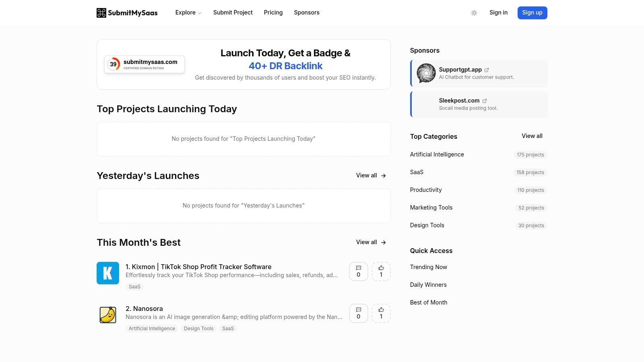The image size is (644, 362).
Task: Open the Sleekpost.com external link icon
Action: coord(485,101)
